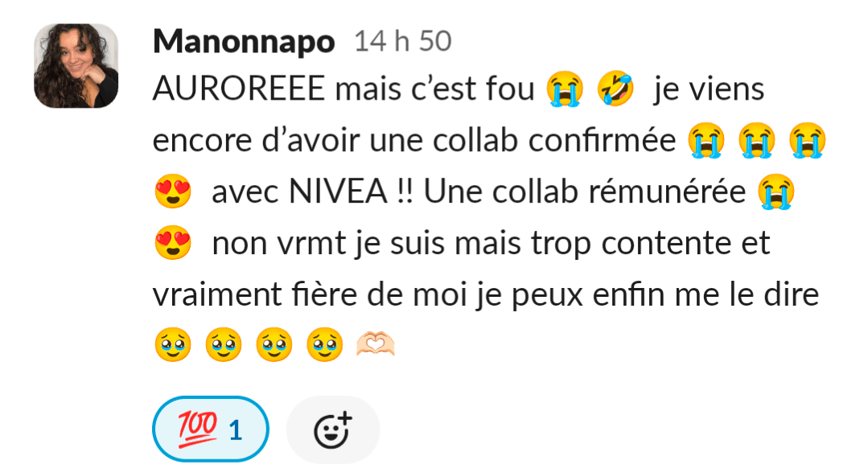Image resolution: width=868 pixels, height=473 pixels.
Task: Click the reaction count number 1
Action: (x=235, y=430)
